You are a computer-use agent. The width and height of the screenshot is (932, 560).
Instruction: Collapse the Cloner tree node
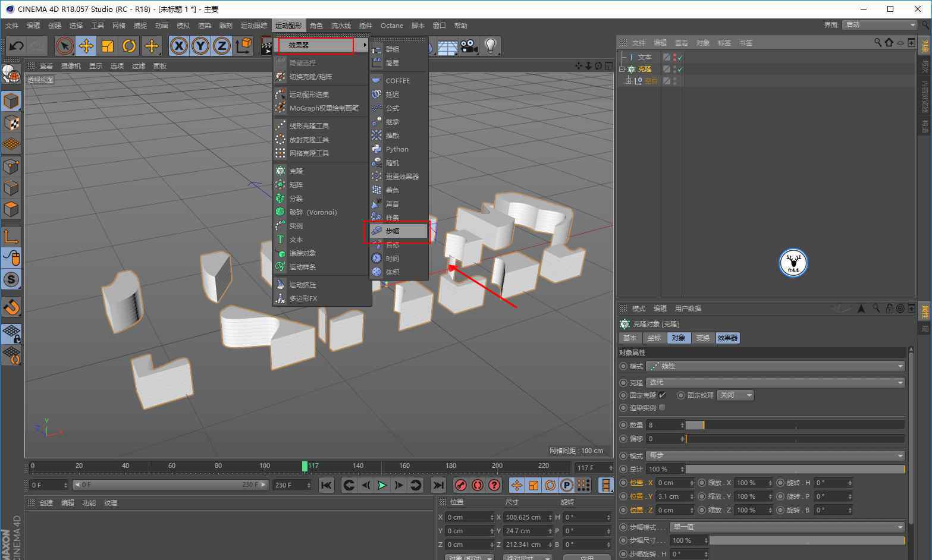pyautogui.click(x=623, y=69)
